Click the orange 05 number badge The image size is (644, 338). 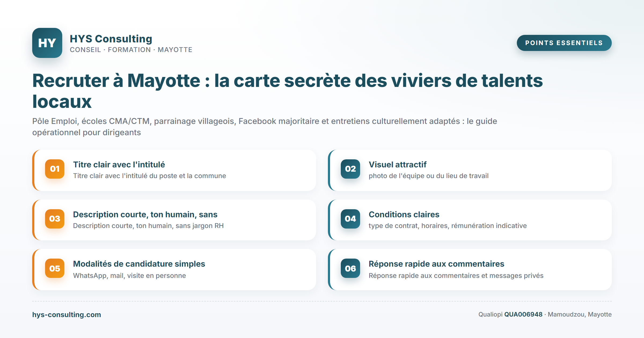pyautogui.click(x=55, y=268)
